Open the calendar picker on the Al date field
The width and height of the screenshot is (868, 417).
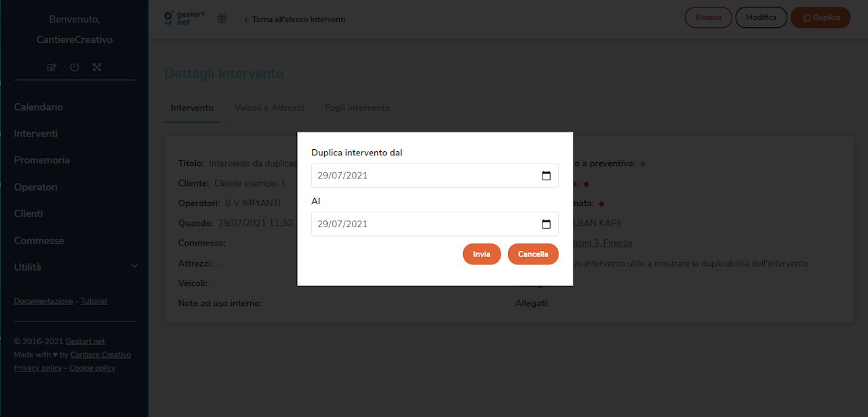point(547,224)
